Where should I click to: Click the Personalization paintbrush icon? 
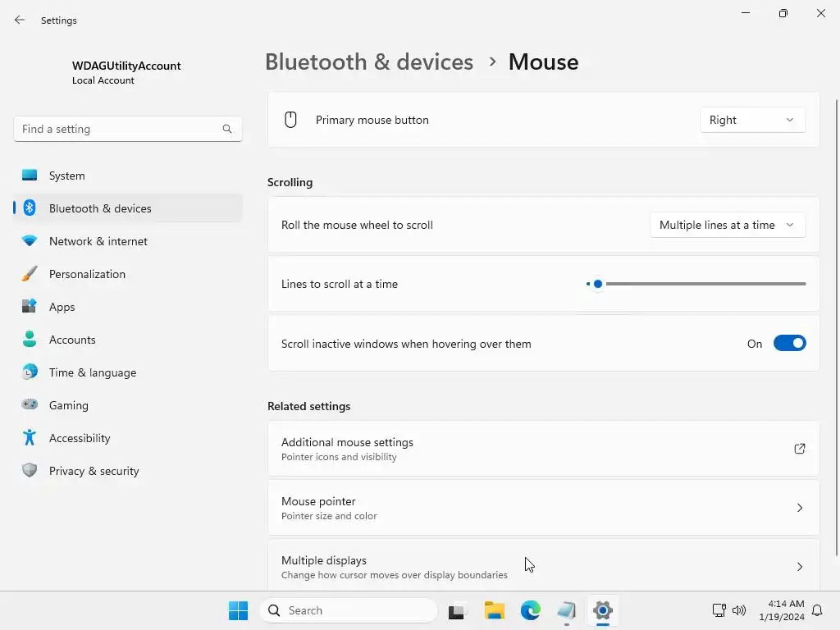(x=30, y=274)
